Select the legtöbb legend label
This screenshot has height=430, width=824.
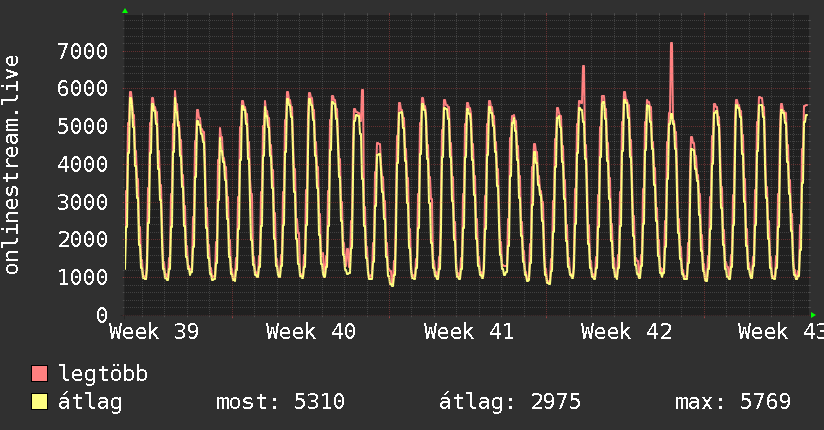103,374
